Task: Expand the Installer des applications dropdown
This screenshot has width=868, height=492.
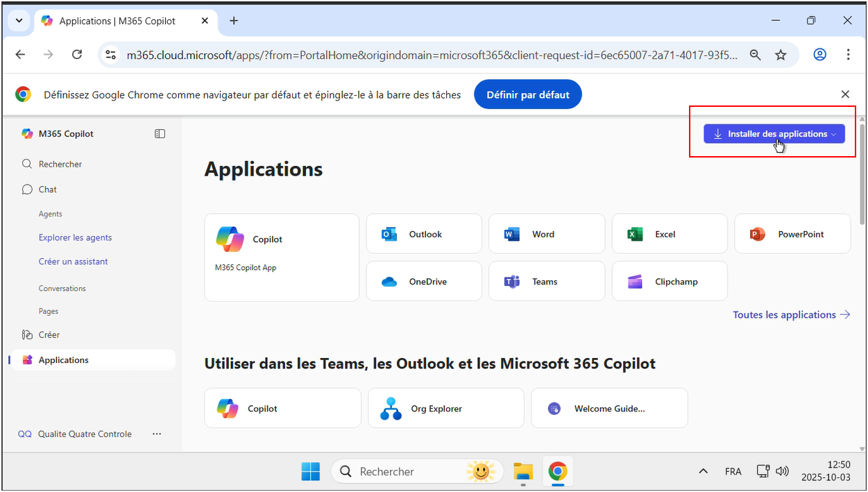Action: pyautogui.click(x=774, y=134)
